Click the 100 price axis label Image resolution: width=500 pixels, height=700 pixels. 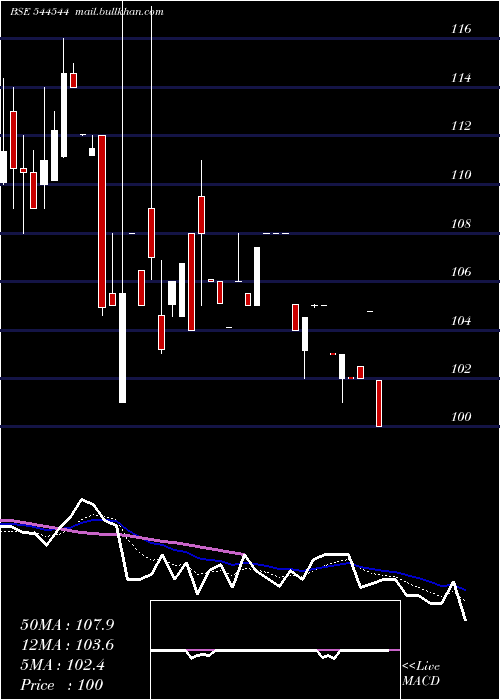coord(461,417)
